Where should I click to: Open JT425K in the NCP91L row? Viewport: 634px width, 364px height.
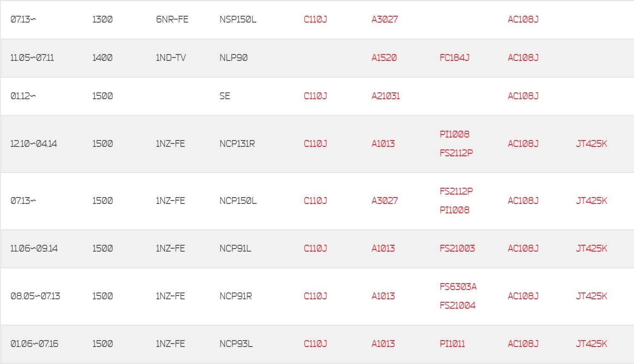[x=591, y=248]
